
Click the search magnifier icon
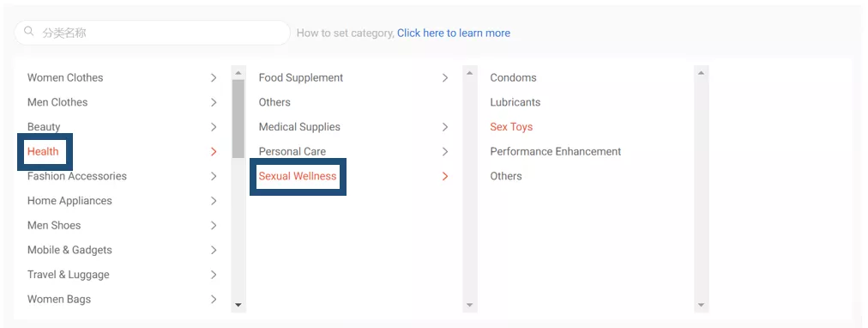coord(29,32)
